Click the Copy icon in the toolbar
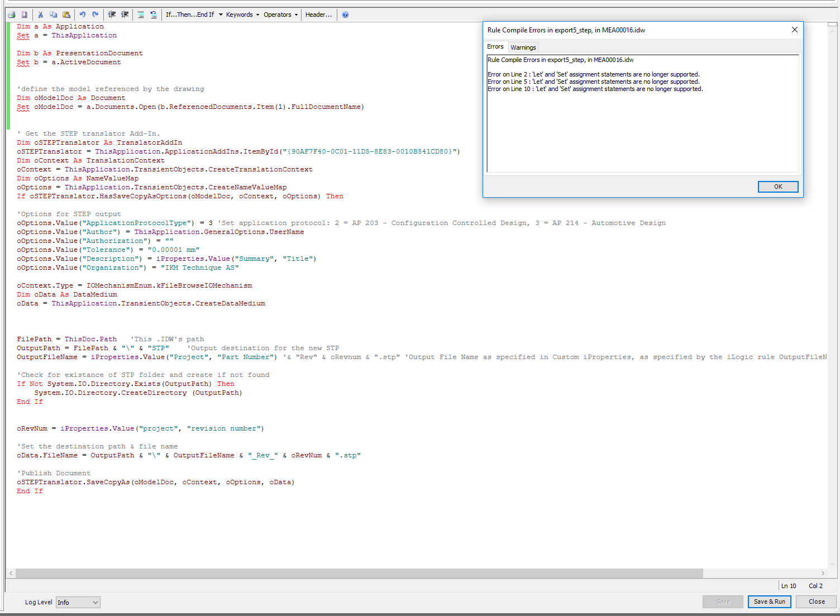 pyautogui.click(x=53, y=15)
